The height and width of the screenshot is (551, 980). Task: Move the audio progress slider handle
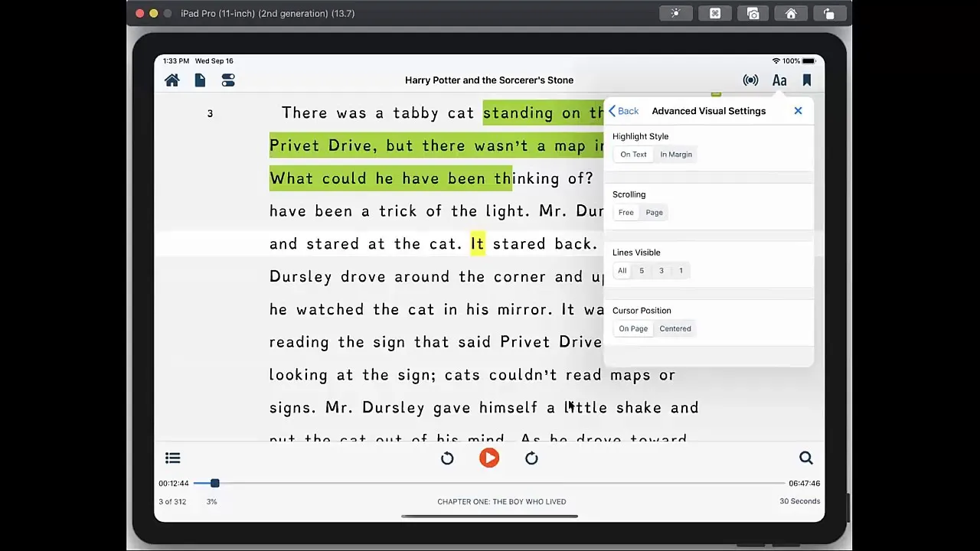214,484
